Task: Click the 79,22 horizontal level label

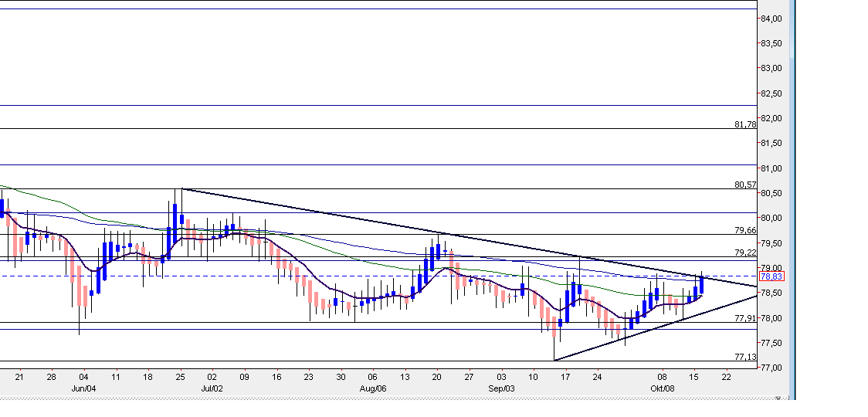Action: pyautogui.click(x=745, y=253)
